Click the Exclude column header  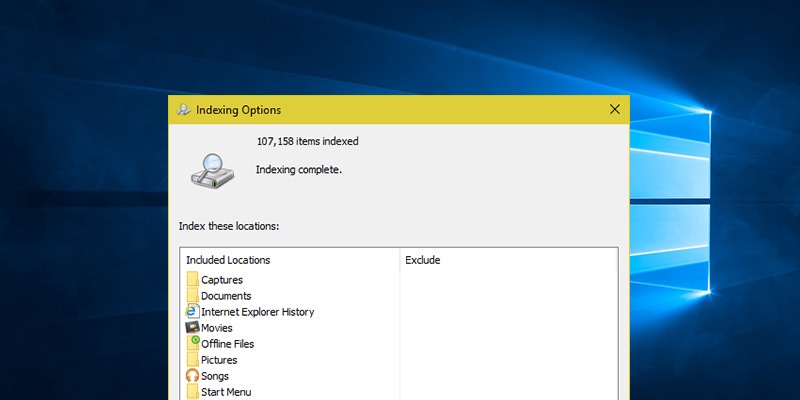(x=422, y=260)
